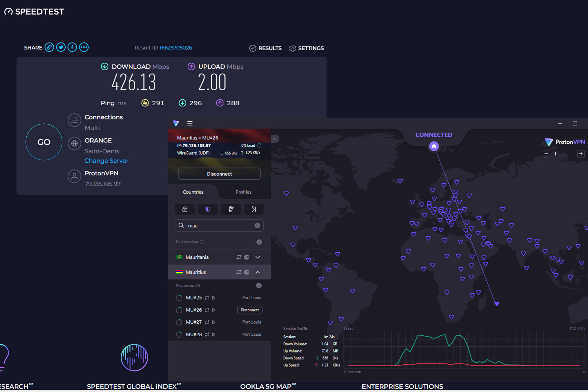Click the search clear (X) icon in VPN search
This screenshot has width=588, height=392.
click(x=257, y=226)
